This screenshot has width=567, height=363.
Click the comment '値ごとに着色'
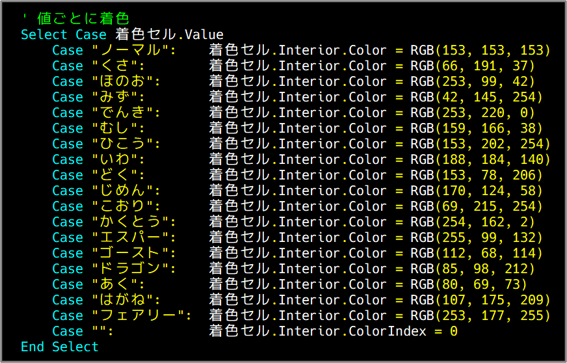pyautogui.click(x=83, y=19)
